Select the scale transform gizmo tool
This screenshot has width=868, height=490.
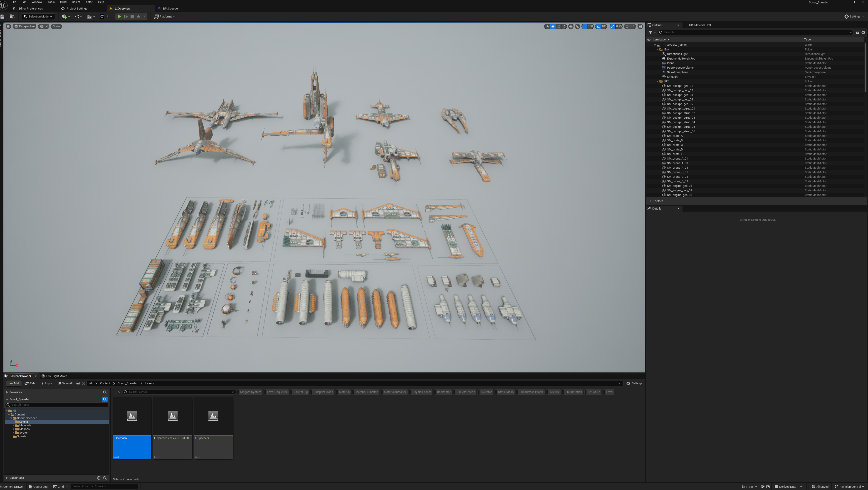click(x=564, y=26)
